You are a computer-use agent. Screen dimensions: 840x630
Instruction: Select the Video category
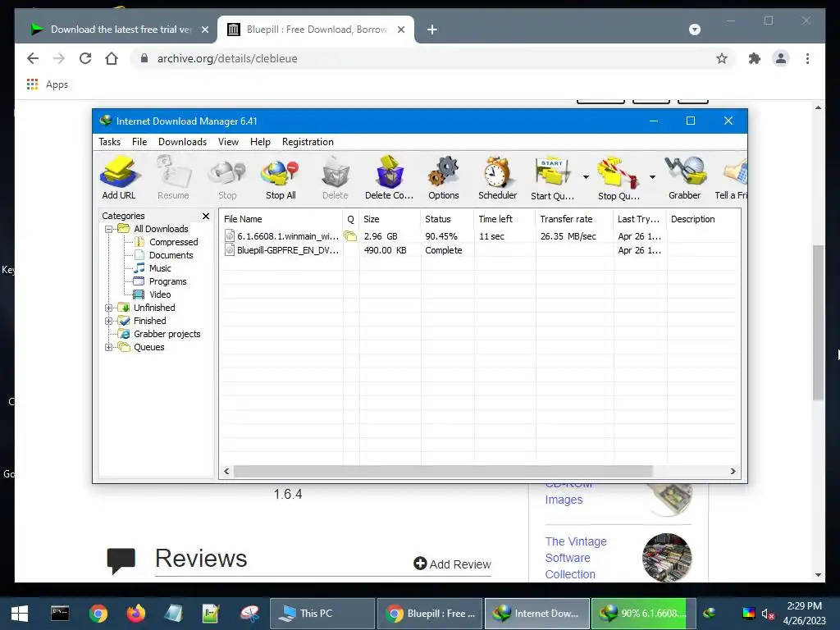160,294
